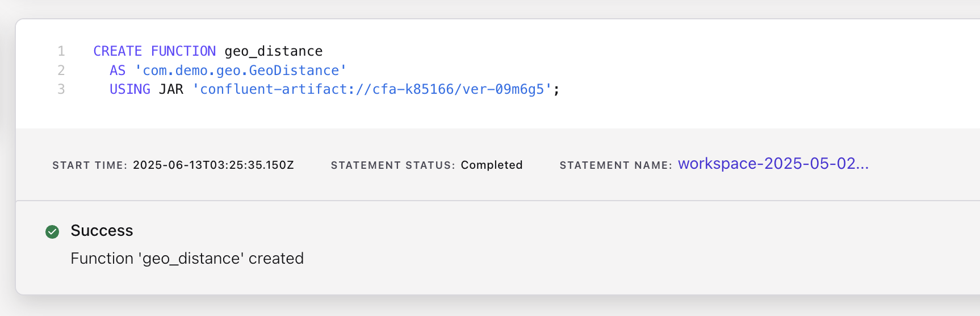Viewport: 980px width, 316px height.
Task: Click the Completed statement status value
Action: pyautogui.click(x=492, y=165)
